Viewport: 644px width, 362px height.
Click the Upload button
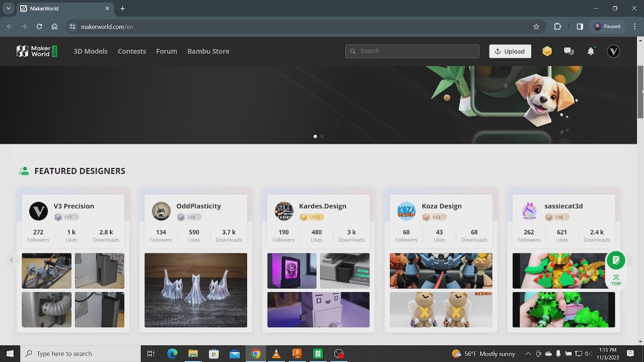tap(510, 51)
